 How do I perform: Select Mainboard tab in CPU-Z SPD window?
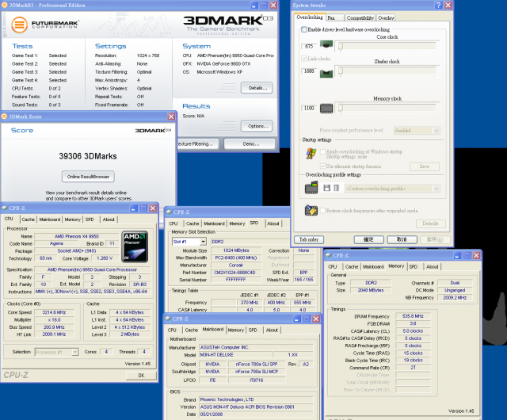coord(214,223)
